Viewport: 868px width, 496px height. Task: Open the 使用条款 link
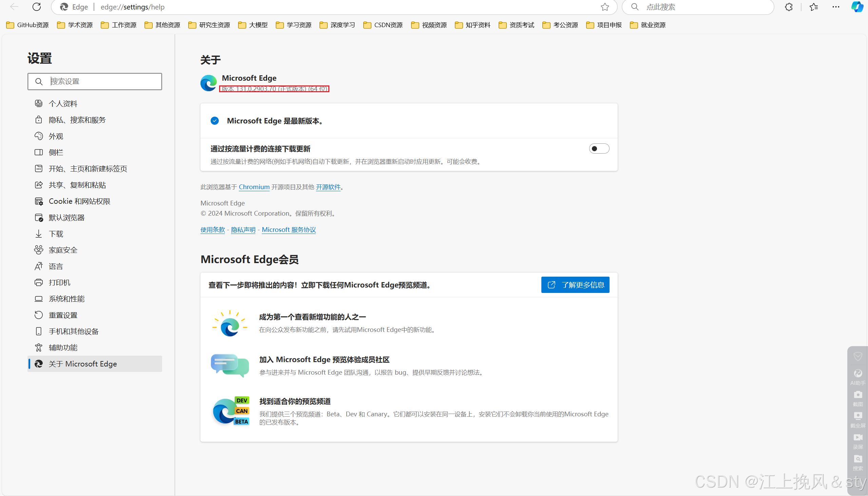(212, 230)
